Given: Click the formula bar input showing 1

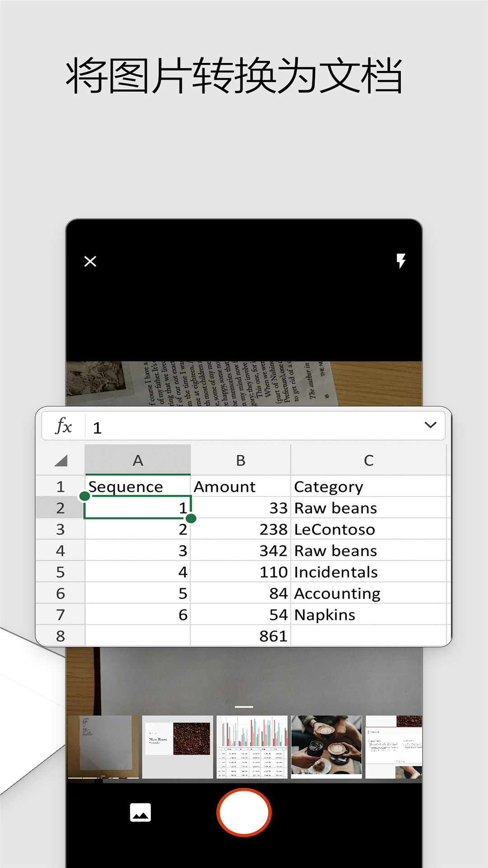Looking at the screenshot, I should coord(253,427).
